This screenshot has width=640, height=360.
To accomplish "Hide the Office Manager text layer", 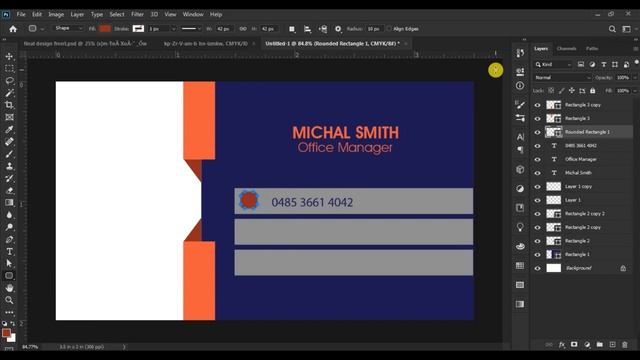I will [538, 160].
